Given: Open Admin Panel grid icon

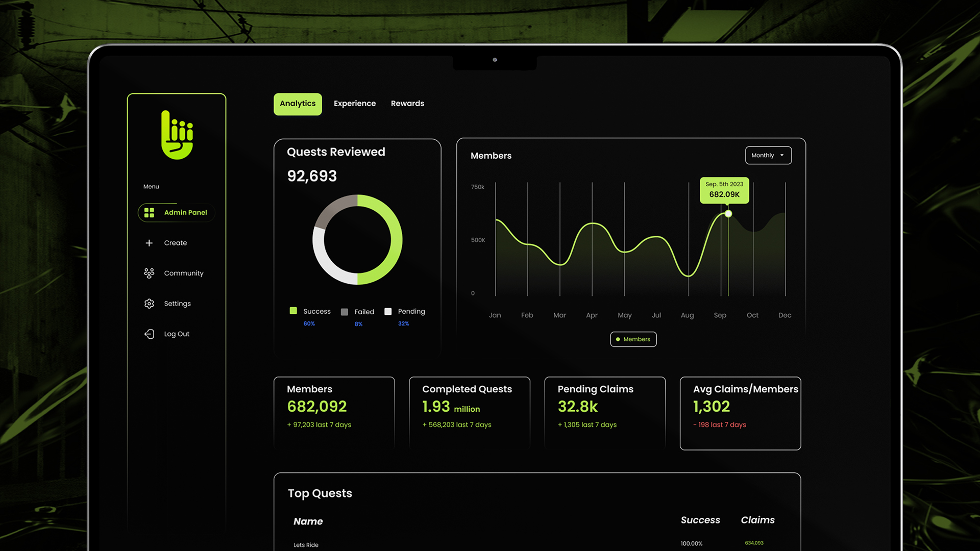Looking at the screenshot, I should coord(149,213).
